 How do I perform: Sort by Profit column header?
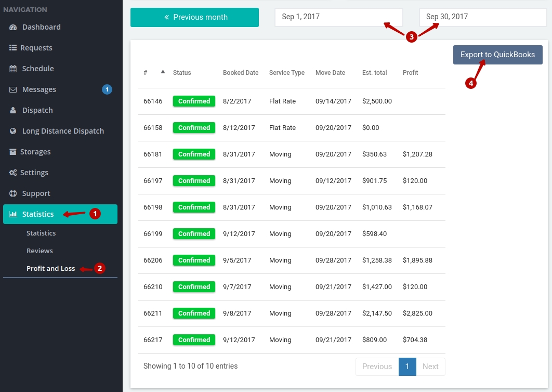click(411, 73)
